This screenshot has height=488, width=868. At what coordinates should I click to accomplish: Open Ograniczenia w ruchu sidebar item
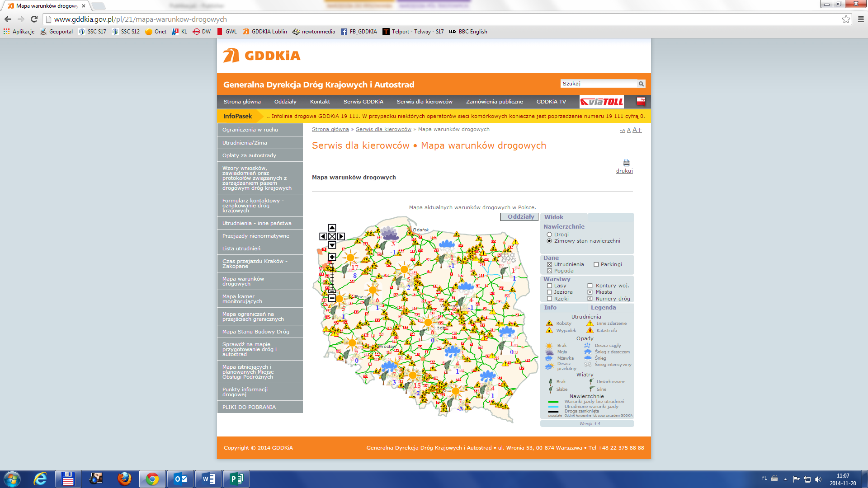(260, 130)
